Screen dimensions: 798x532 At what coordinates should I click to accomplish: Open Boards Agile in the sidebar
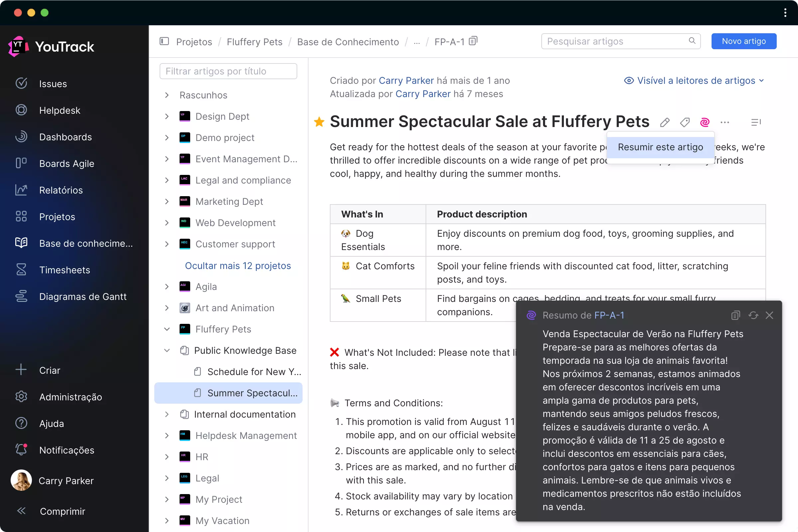66,164
